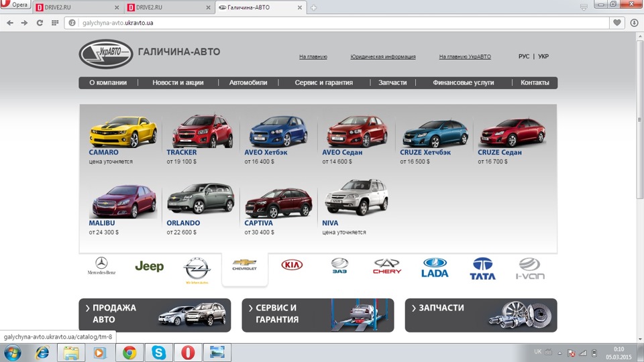Select the Malibu car image
Image resolution: width=644 pixels, height=362 pixels.
(x=123, y=202)
